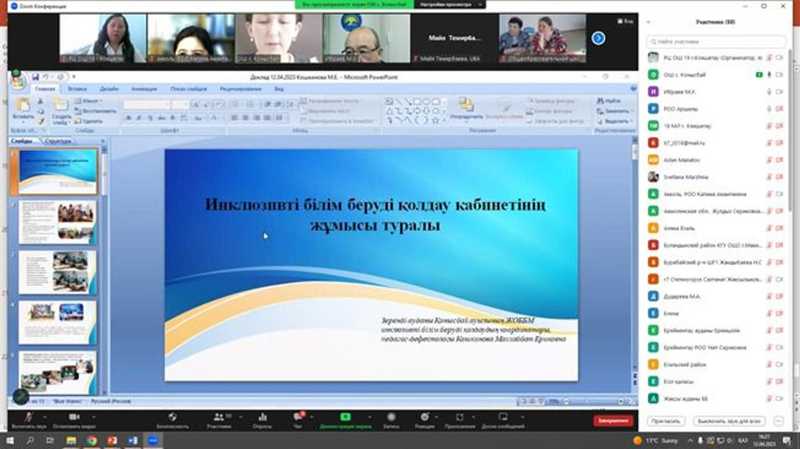800x449 pixels.
Task: Open the Polls (Опросы) icon
Action: click(262, 420)
